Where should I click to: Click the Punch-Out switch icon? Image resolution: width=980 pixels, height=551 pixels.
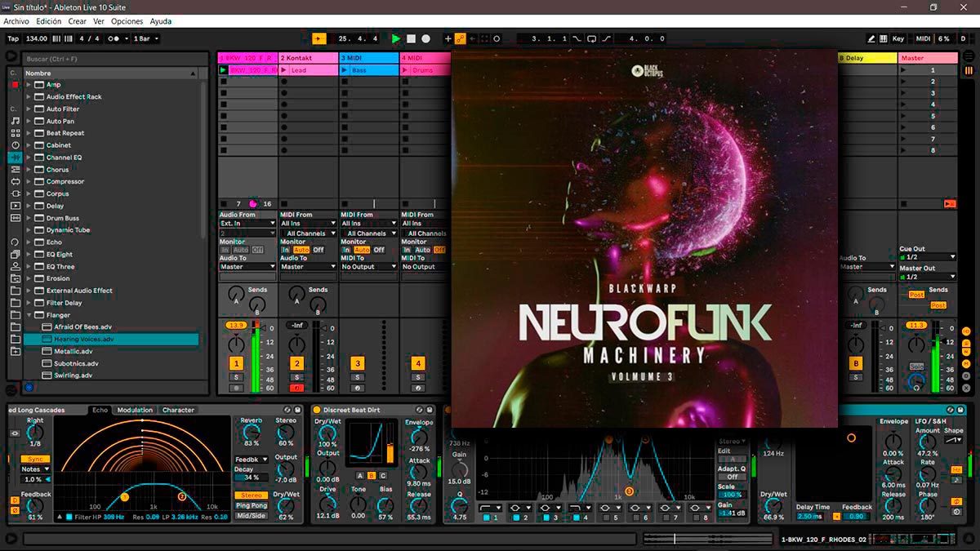606,38
